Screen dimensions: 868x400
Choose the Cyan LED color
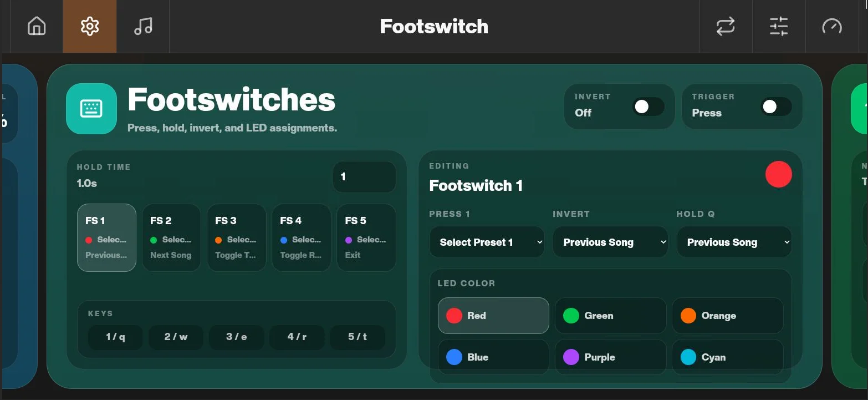pos(728,357)
